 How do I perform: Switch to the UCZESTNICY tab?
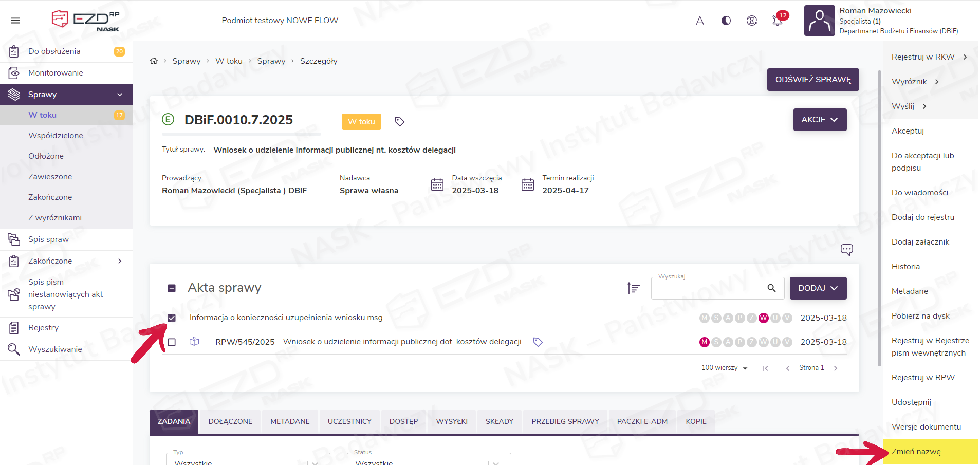coord(349,421)
